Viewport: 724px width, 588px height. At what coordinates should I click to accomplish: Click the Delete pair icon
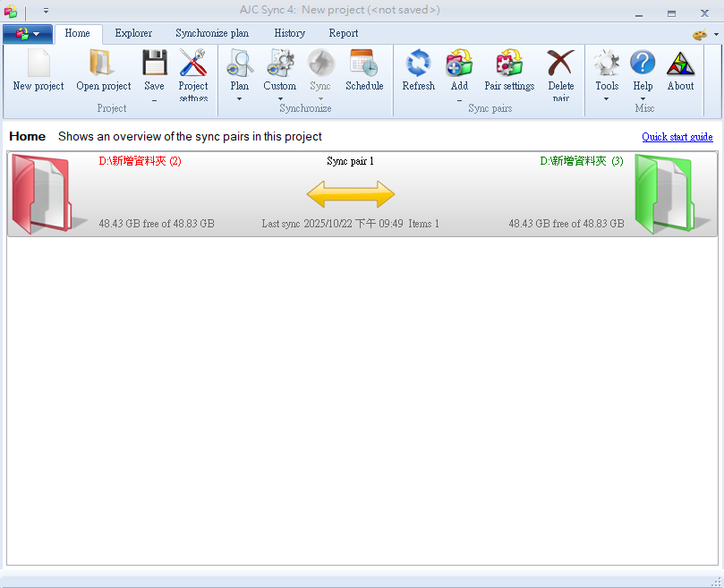coord(561,64)
